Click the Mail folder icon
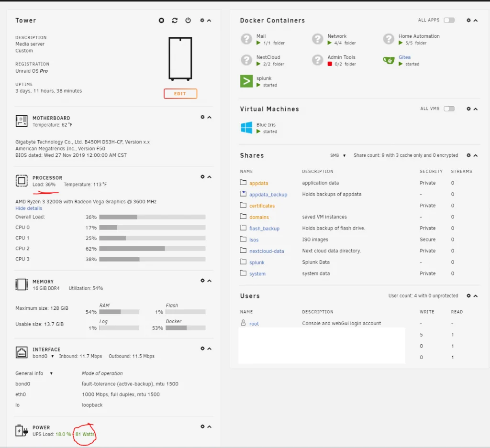The width and height of the screenshot is (490, 448). (x=246, y=39)
